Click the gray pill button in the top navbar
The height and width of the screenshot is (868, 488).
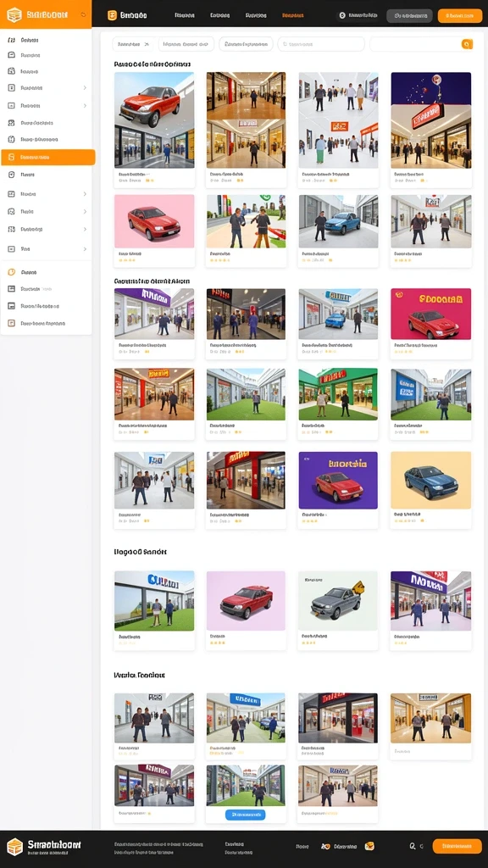[409, 15]
